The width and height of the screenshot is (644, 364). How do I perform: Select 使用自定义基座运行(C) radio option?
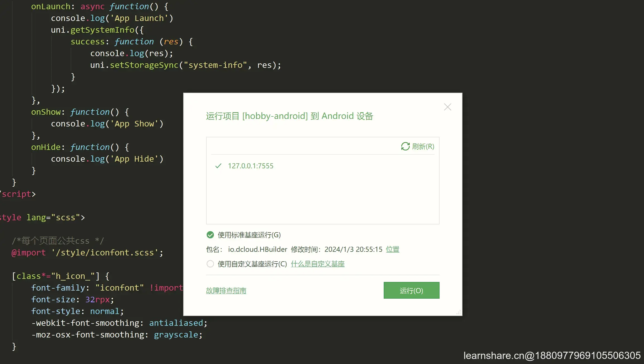click(x=210, y=264)
